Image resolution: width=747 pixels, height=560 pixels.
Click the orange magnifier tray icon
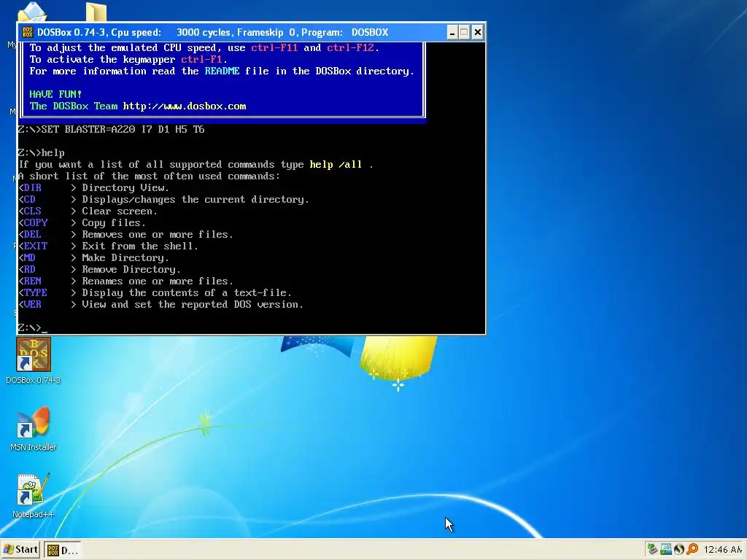pyautogui.click(x=692, y=549)
